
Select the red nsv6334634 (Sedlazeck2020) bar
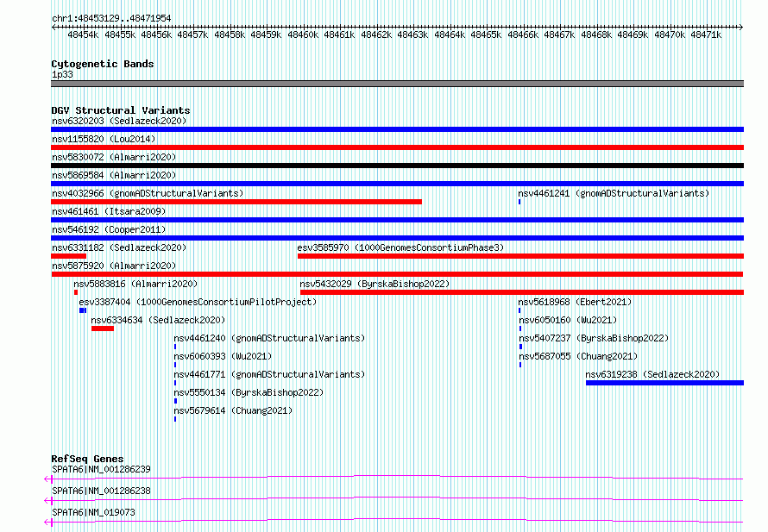(103, 329)
